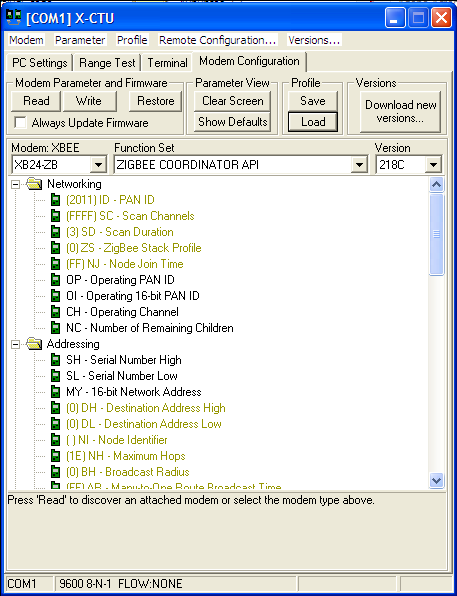Image resolution: width=457 pixels, height=596 pixels.
Task: Click the icon beside NH - Maximum Hops
Action: (x=56, y=456)
